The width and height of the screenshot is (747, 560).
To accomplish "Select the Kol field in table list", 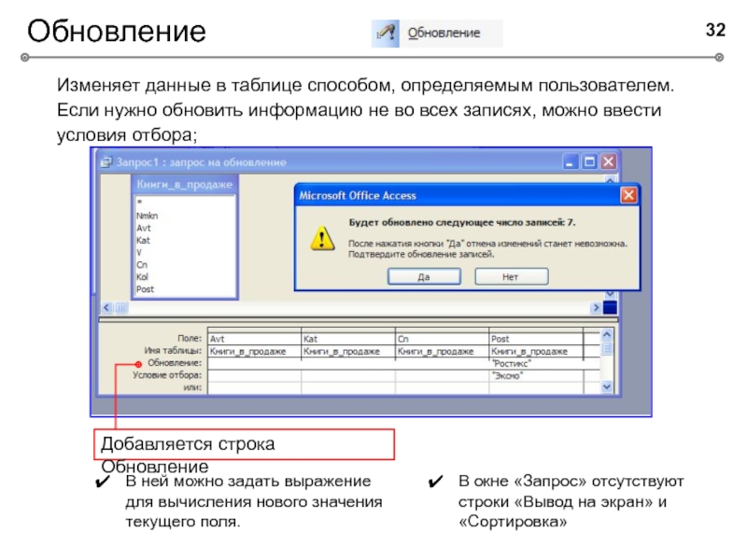I will (x=143, y=276).
